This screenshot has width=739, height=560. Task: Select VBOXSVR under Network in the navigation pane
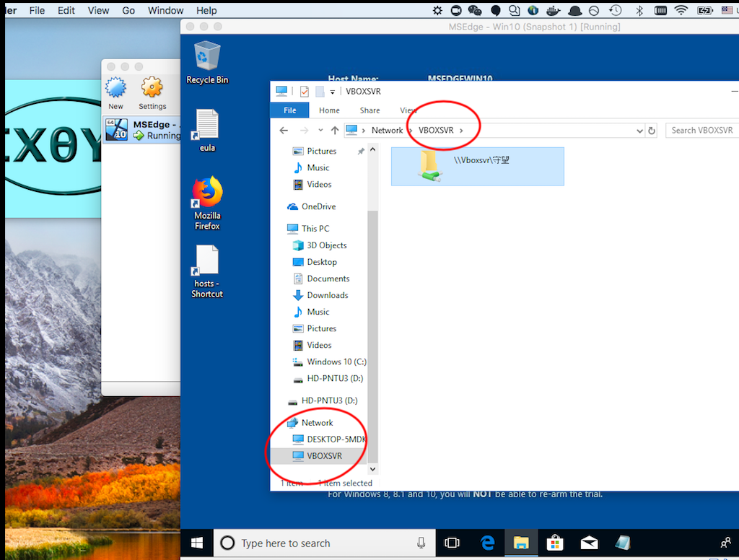[x=318, y=456]
